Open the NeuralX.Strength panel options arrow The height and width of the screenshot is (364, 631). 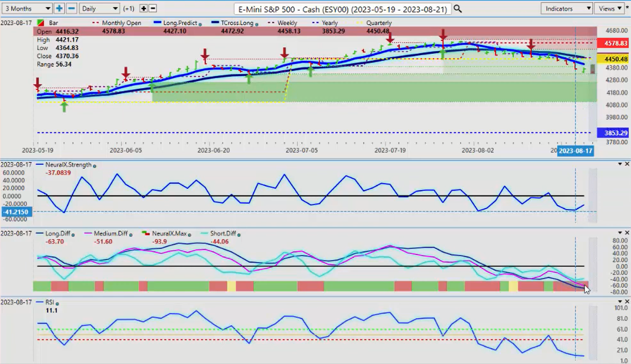click(620, 164)
